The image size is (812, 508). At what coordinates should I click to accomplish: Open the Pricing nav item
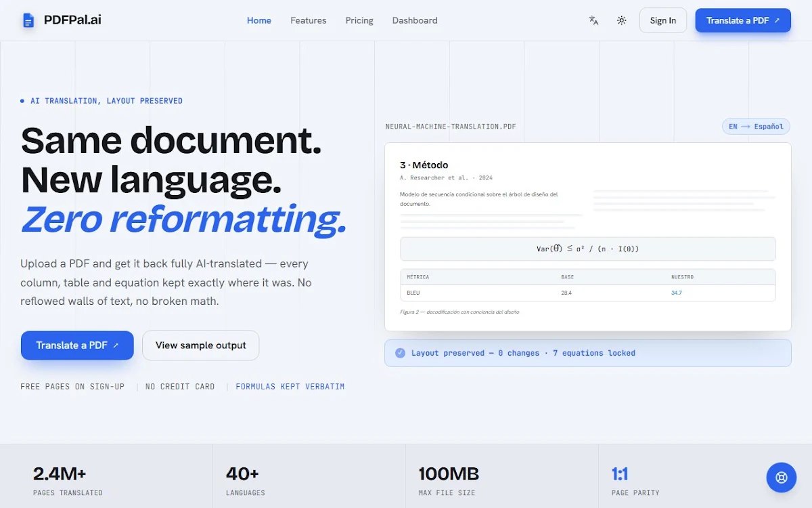[359, 20]
